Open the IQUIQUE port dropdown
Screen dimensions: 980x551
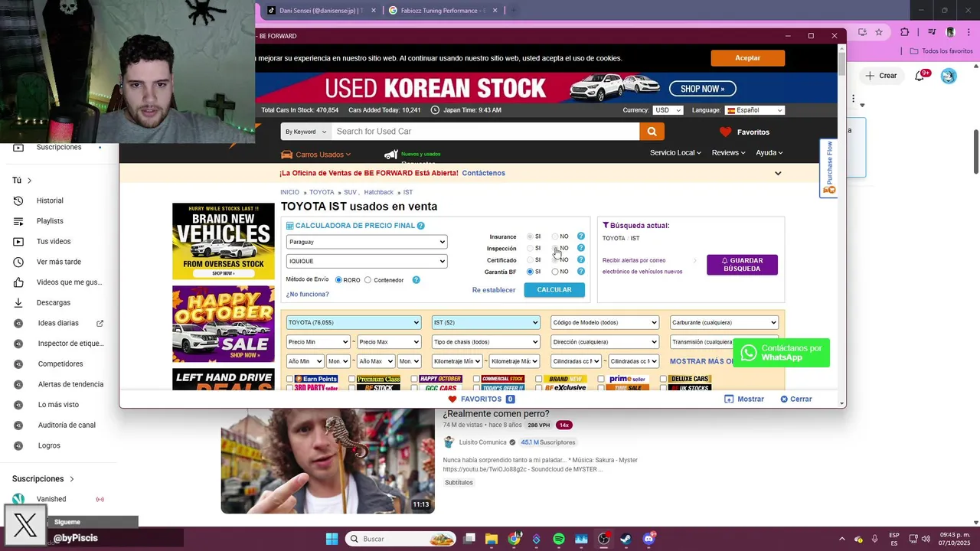click(x=367, y=261)
